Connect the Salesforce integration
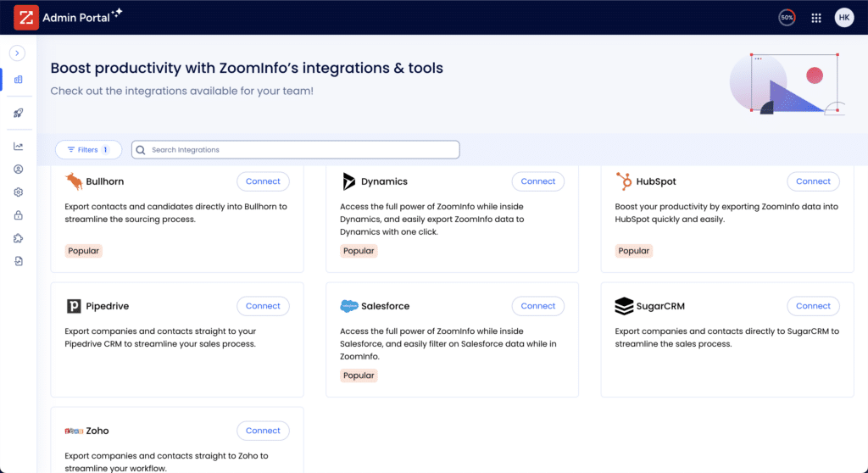This screenshot has width=868, height=473. 538,306
